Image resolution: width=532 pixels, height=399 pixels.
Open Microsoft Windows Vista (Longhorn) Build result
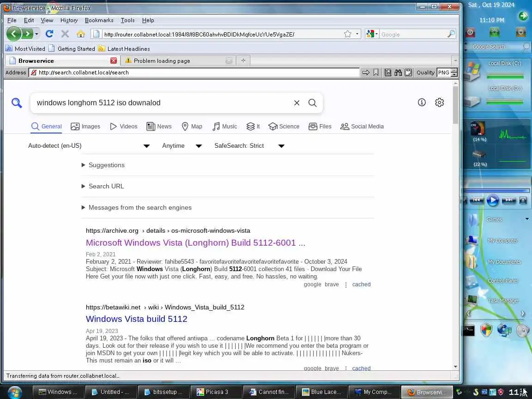coord(195,243)
